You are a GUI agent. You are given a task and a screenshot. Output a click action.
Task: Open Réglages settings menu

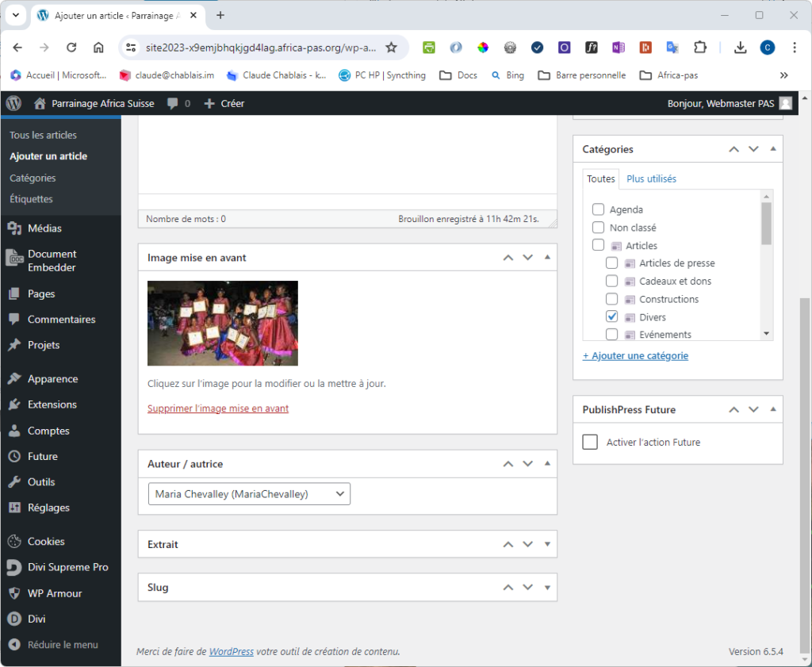pos(48,508)
